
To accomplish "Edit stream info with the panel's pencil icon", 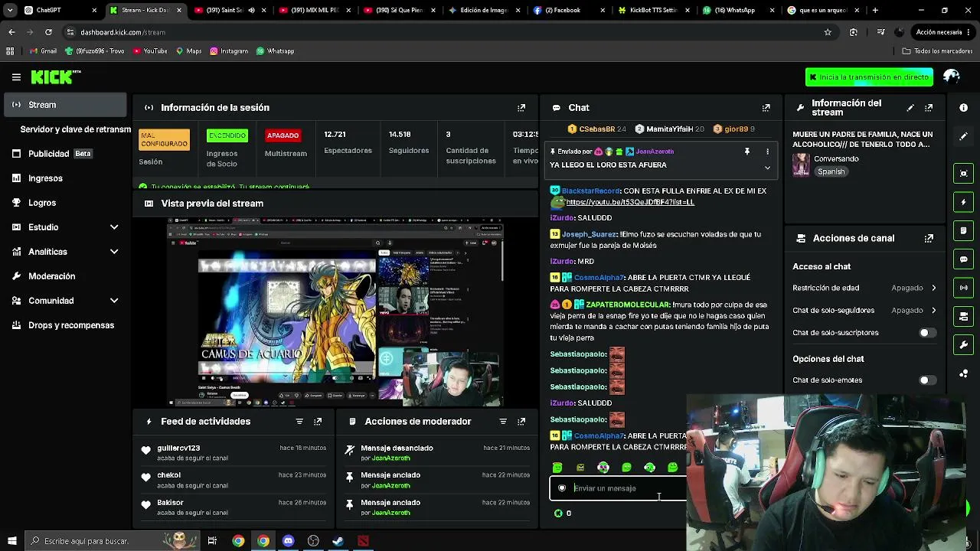I will [x=910, y=108].
